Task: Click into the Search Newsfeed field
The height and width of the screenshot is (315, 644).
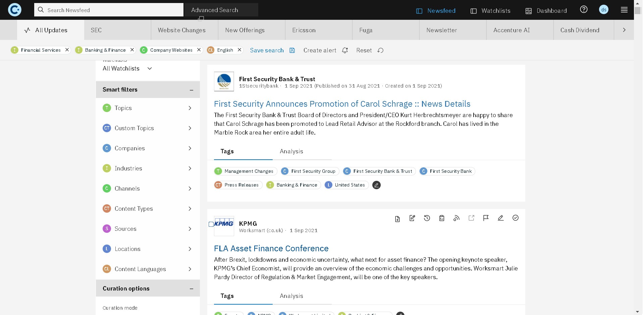Action: coord(109,10)
